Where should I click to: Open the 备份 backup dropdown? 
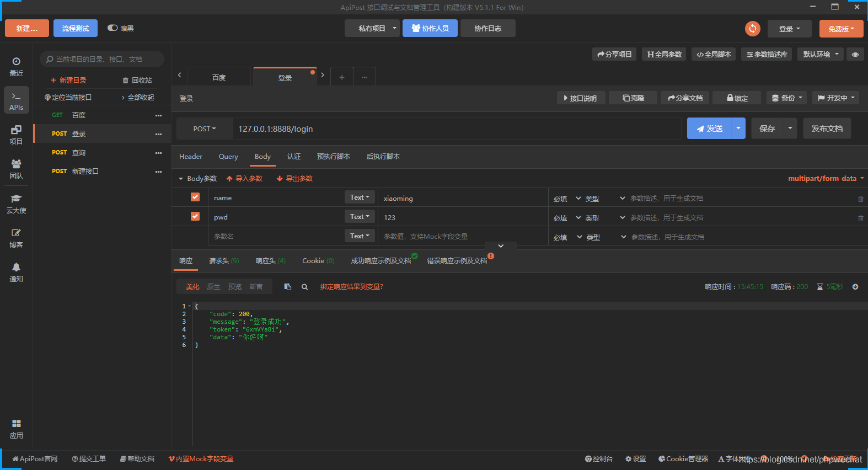787,98
